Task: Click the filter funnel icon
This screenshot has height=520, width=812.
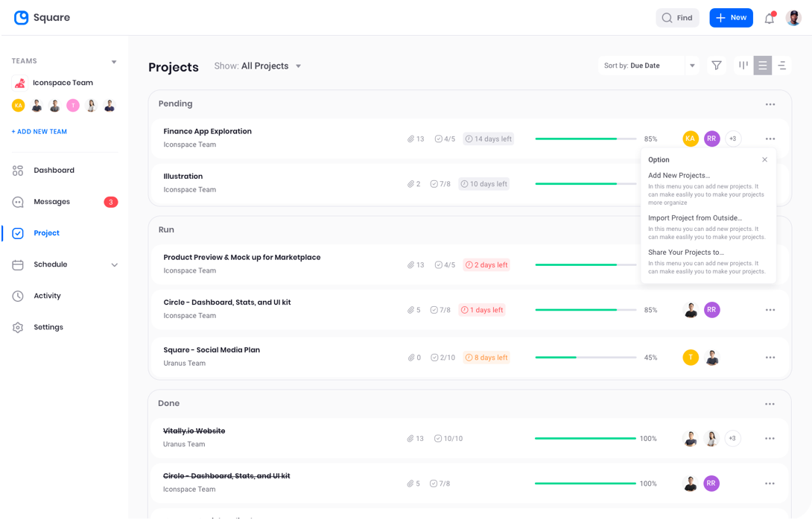Action: pos(716,66)
